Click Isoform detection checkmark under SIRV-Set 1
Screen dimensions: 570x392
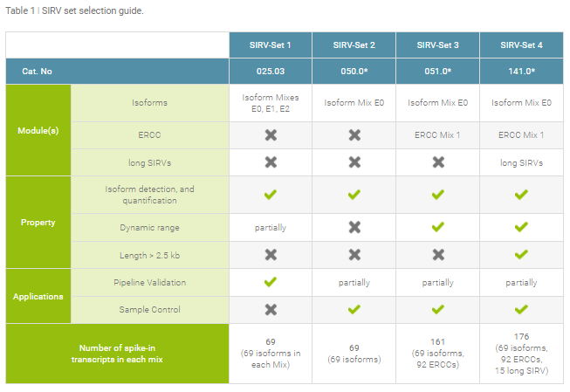tap(271, 195)
